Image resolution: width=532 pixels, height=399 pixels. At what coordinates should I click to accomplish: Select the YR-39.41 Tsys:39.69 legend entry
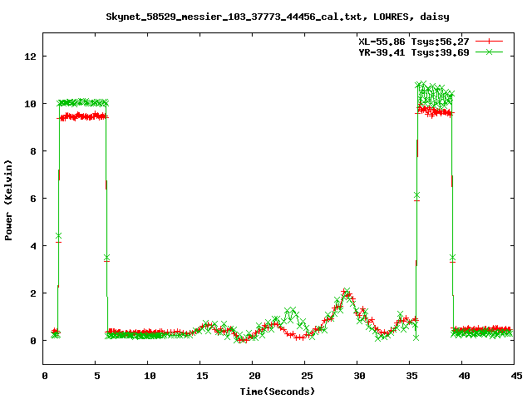[414, 52]
